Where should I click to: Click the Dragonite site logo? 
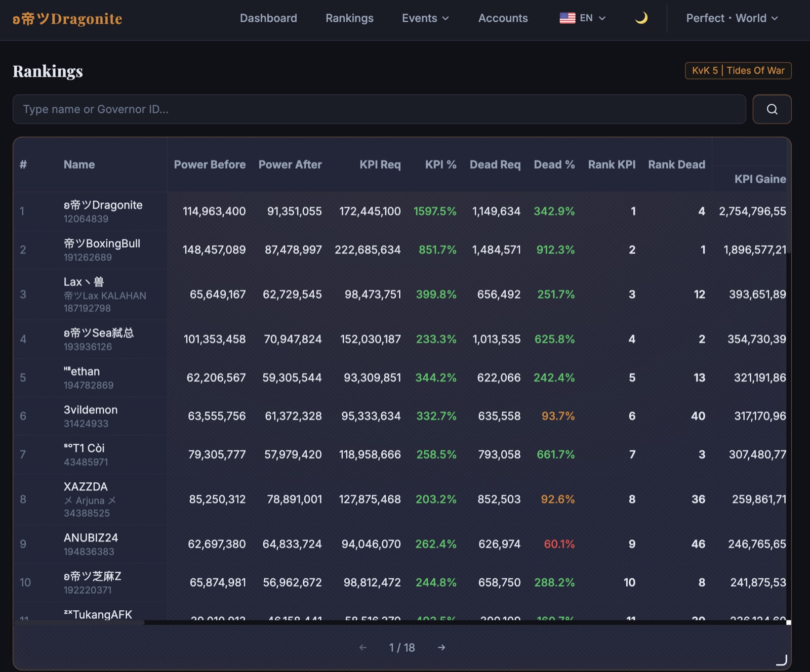tap(67, 19)
